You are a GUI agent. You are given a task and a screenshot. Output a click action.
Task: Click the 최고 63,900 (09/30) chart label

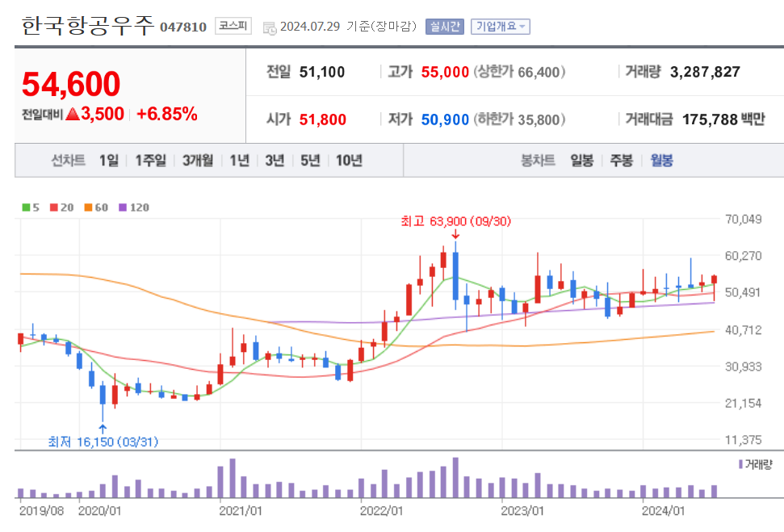(x=456, y=221)
